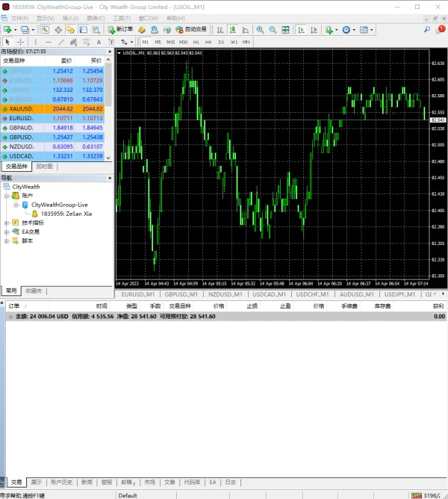
Task: Open the 工具(T) menu
Action: pos(121,17)
